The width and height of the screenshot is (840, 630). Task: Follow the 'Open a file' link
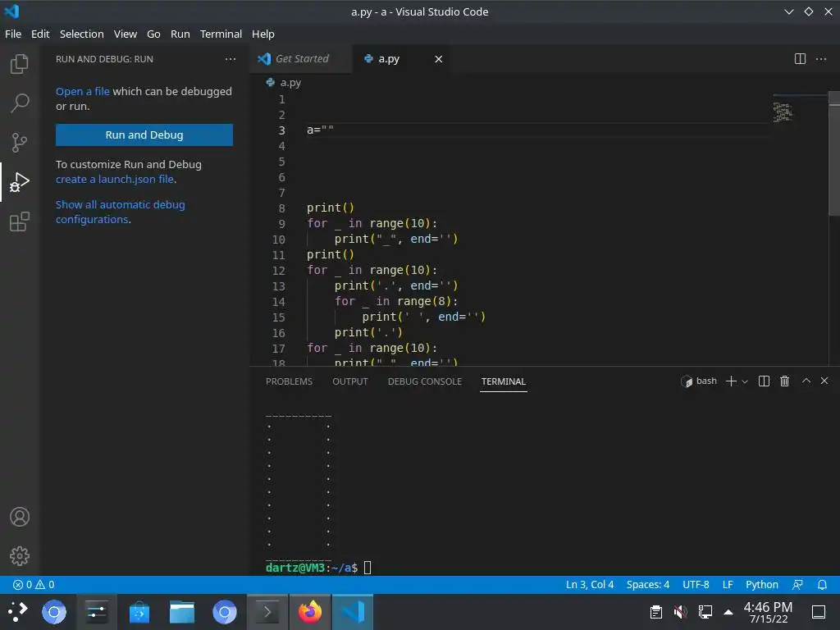click(x=83, y=92)
